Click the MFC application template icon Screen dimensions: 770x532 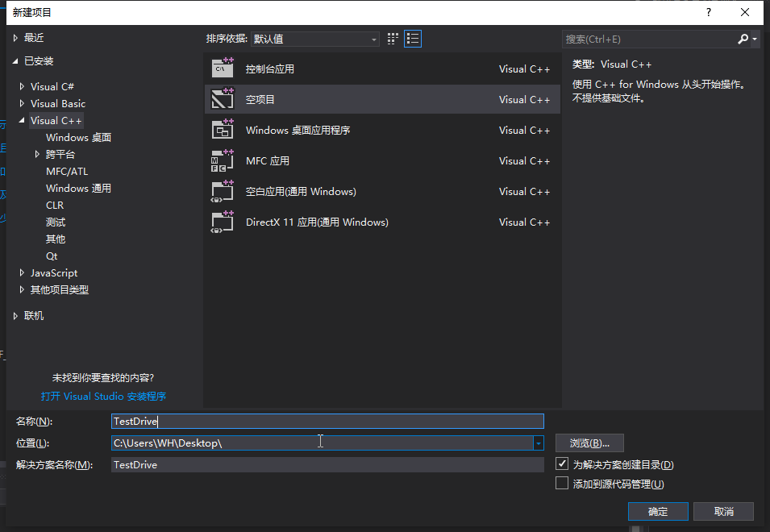tap(223, 160)
